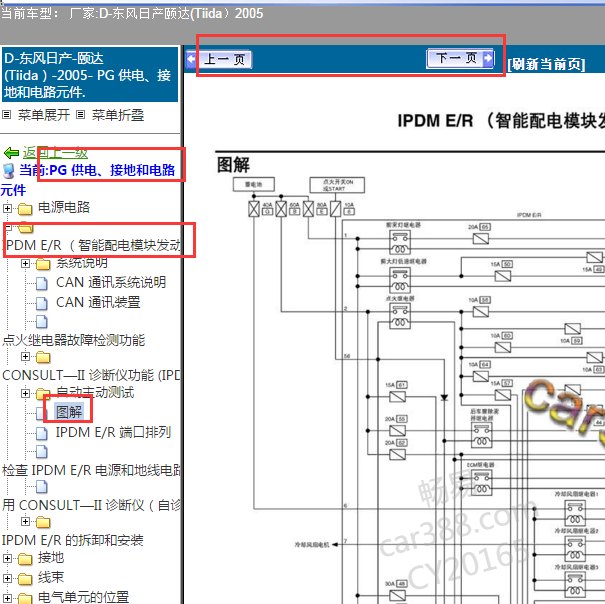Click the 系统说明 folder icon
The width and height of the screenshot is (605, 604).
tap(43, 264)
